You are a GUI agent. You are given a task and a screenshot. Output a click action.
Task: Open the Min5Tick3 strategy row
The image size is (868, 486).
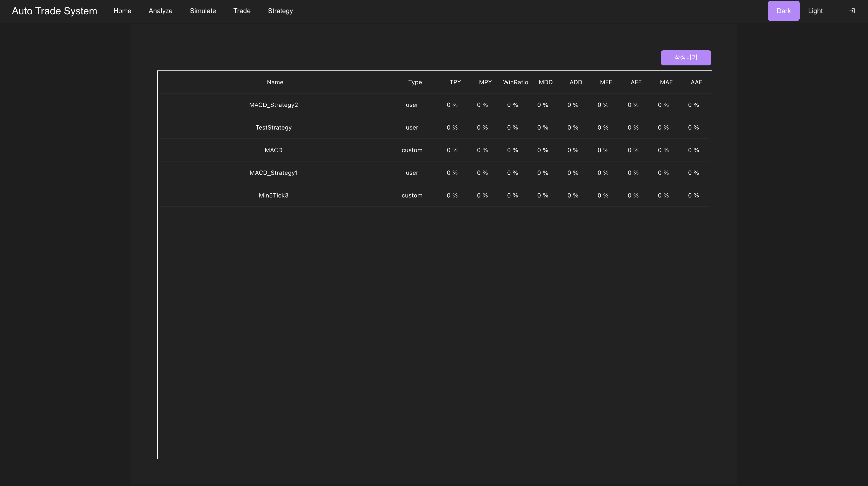(x=273, y=195)
